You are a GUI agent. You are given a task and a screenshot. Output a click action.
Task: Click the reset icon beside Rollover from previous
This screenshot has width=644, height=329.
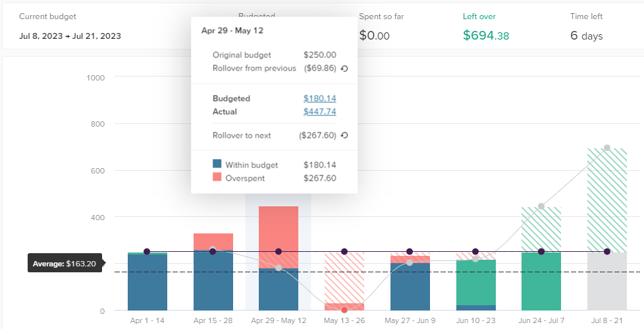344,69
